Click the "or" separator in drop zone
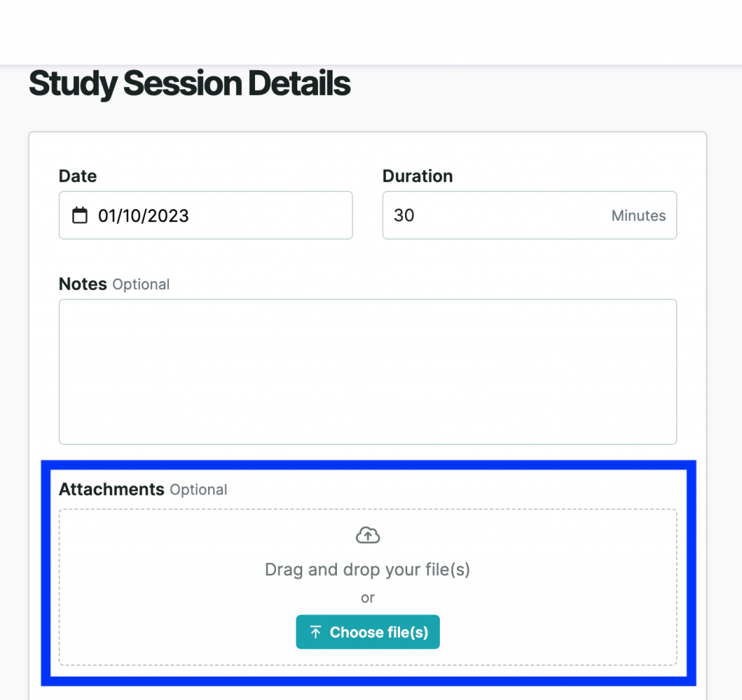The image size is (742, 700). [367, 598]
